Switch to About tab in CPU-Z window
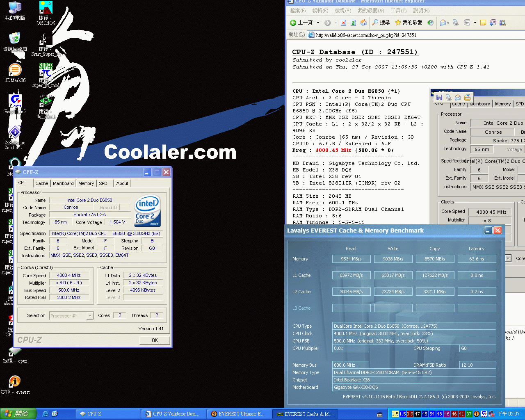Viewport: 525px width, 420px height. [122, 183]
